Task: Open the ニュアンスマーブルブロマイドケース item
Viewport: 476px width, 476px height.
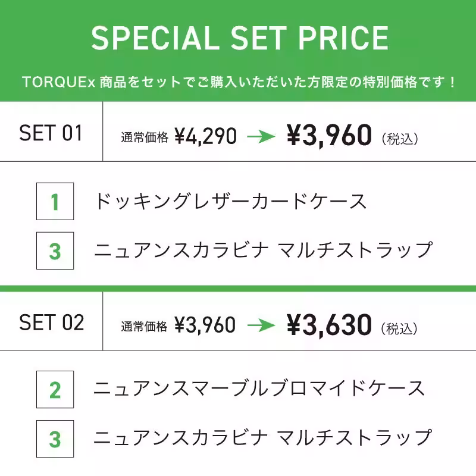Action: 259,389
